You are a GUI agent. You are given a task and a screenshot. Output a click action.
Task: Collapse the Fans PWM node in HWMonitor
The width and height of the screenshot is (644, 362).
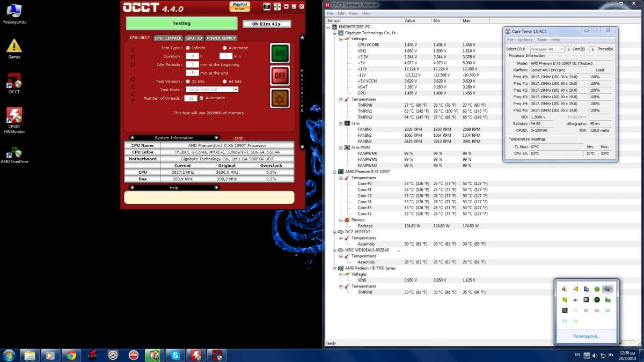click(x=341, y=147)
